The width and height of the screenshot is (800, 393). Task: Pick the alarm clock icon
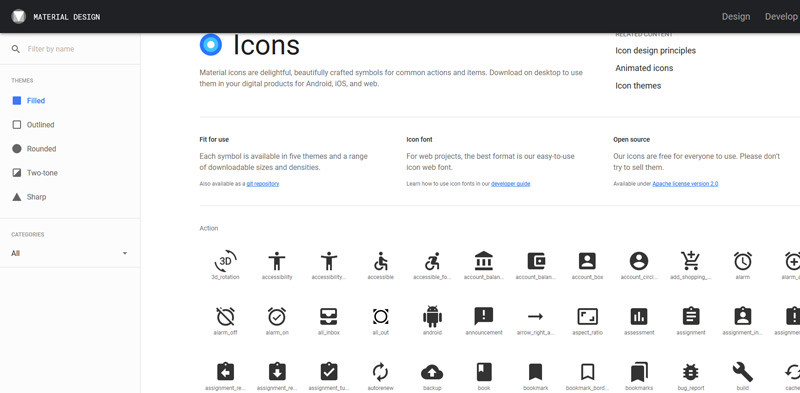(x=743, y=261)
